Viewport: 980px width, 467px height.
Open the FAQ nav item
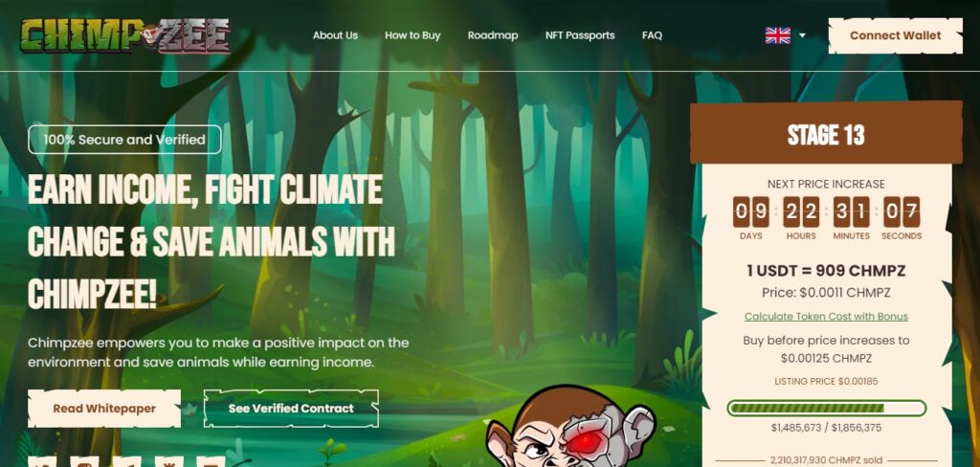[652, 35]
